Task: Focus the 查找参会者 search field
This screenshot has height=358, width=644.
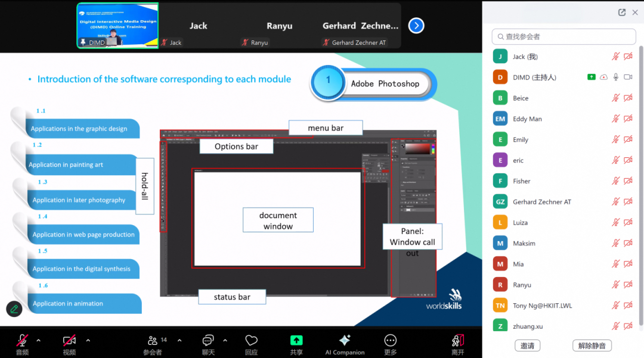Action: click(x=563, y=36)
